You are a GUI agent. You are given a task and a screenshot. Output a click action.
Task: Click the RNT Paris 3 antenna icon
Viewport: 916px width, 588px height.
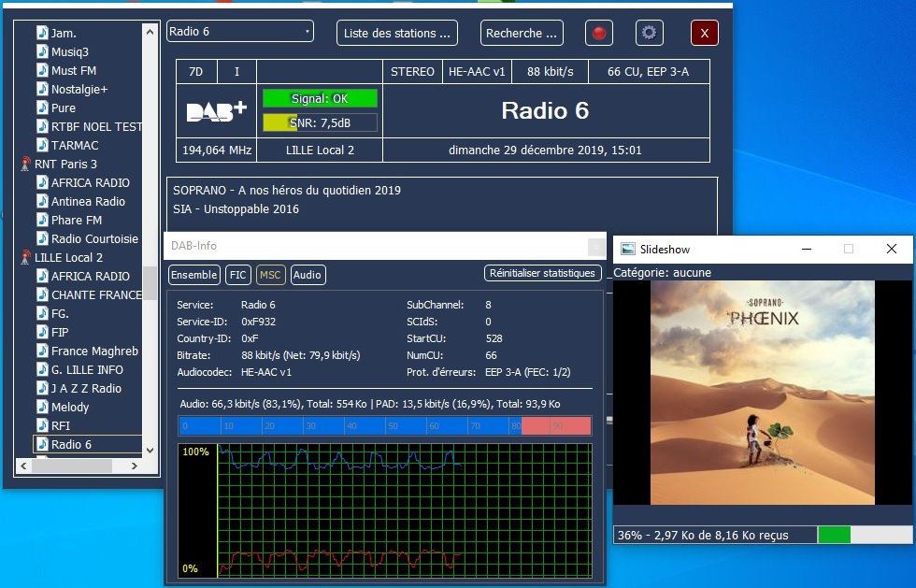pos(26,165)
